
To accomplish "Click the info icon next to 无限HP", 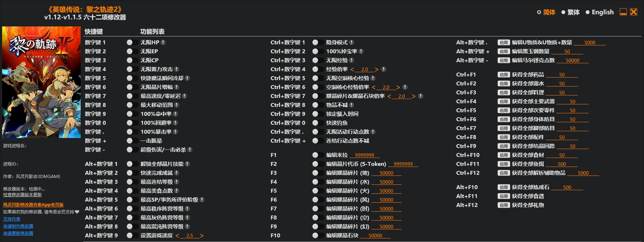I will pyautogui.click(x=163, y=43).
